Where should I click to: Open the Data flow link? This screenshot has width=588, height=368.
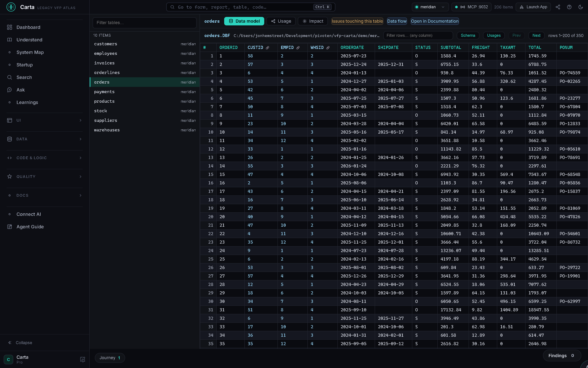pos(397,21)
